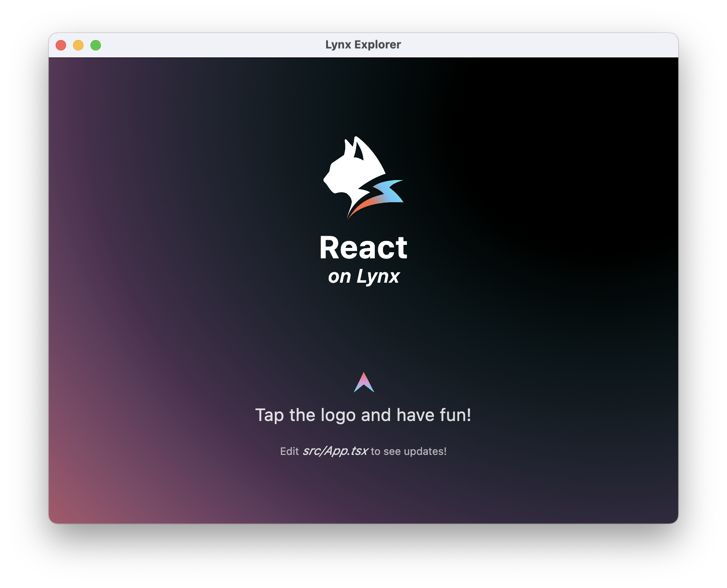Screen dimensions: 727x588
Task: Click the word 'Edit' in the hint line
Action: (289, 451)
